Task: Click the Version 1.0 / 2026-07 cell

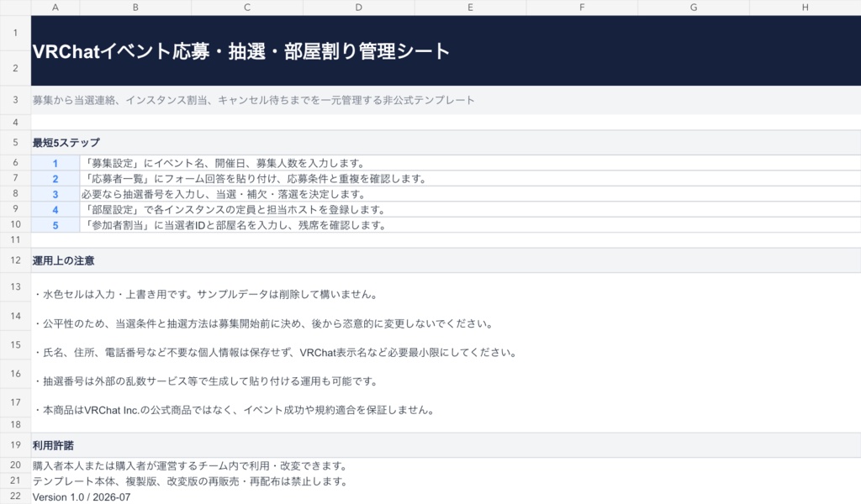Action: [x=82, y=497]
